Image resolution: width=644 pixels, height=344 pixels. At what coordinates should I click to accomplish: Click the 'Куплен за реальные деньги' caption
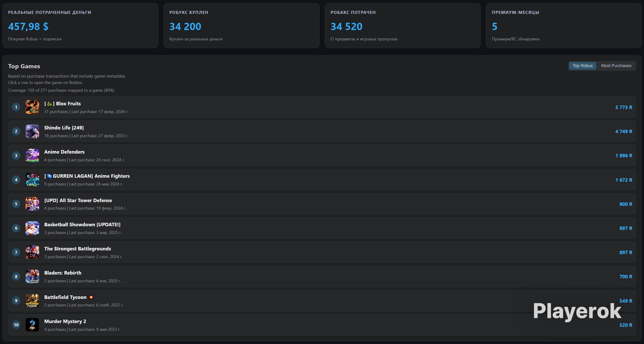coord(196,39)
